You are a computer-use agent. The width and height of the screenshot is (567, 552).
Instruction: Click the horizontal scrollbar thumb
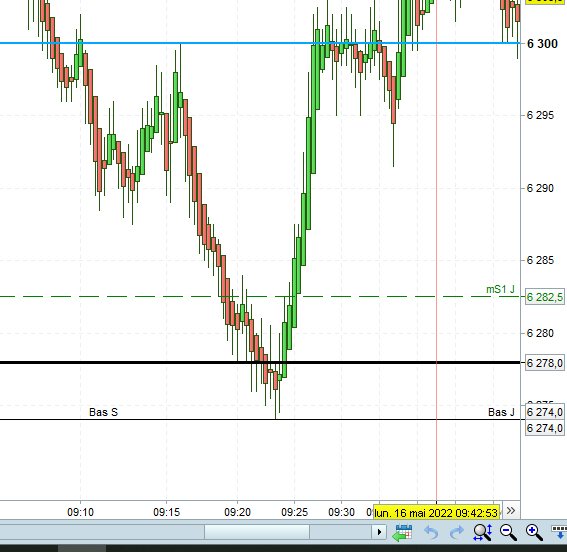257,532
